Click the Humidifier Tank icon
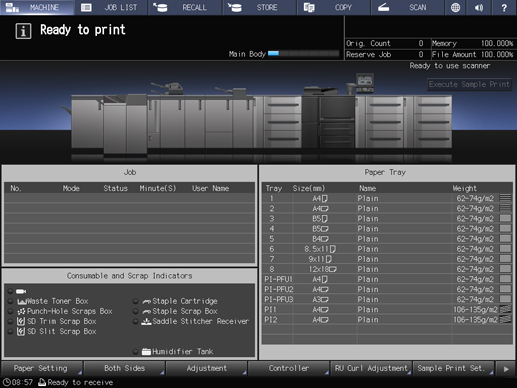The width and height of the screenshot is (517, 388). (x=146, y=352)
